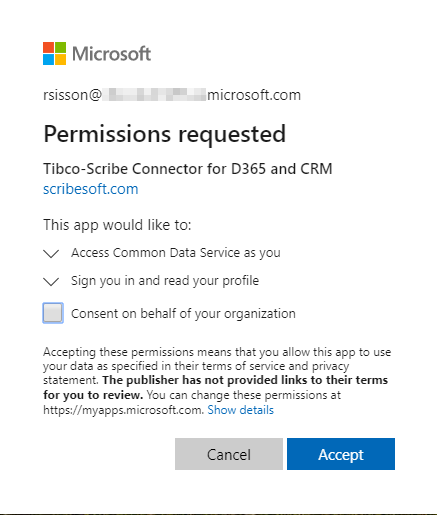Click the myapps.microsoft.com URL text
This screenshot has height=515, width=437.
[123, 410]
